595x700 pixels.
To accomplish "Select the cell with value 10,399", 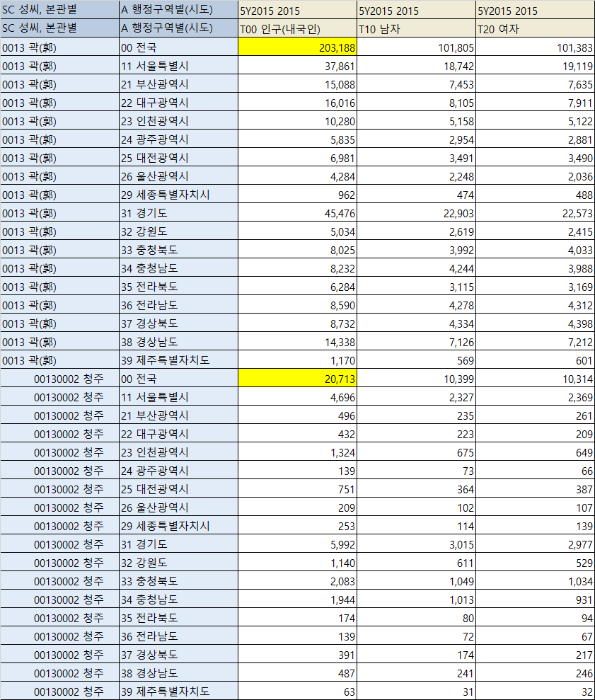I will click(416, 379).
